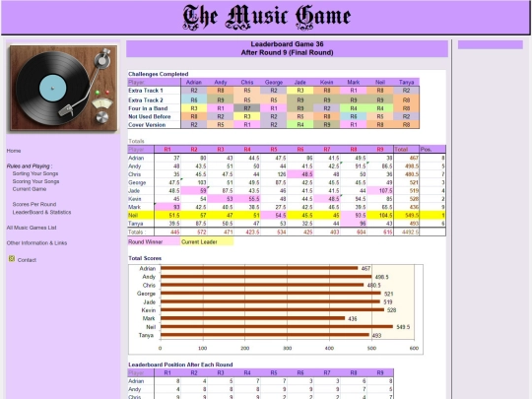Select the Challenges Completed heading

(x=158, y=74)
